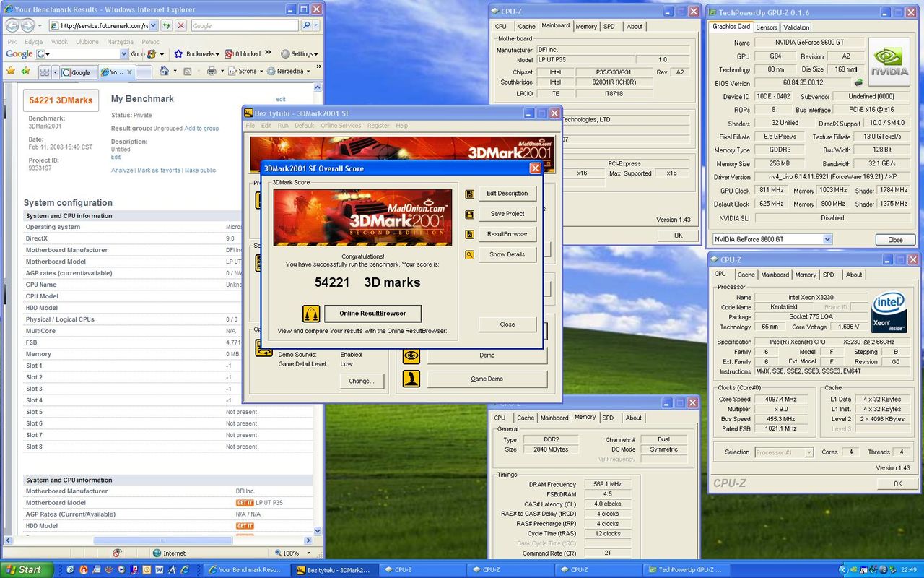This screenshot has width=924, height=578.
Task: Open Narzędzia tools dropdown in IE command bar
Action: coord(308,72)
